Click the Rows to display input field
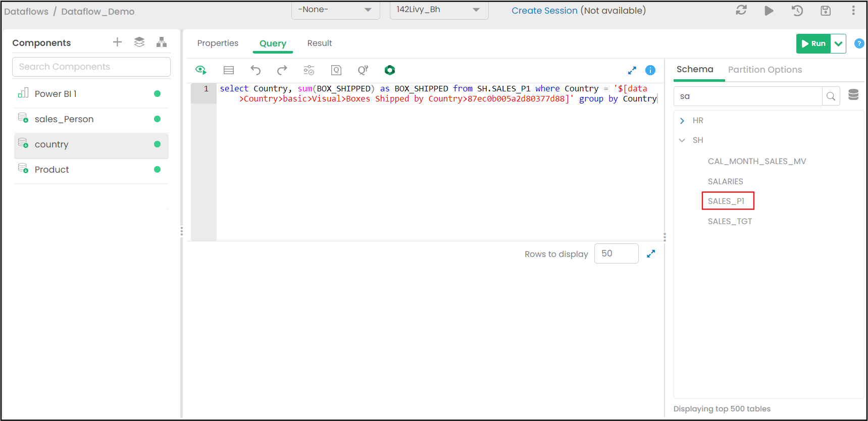The height and width of the screenshot is (421, 868). click(x=617, y=253)
